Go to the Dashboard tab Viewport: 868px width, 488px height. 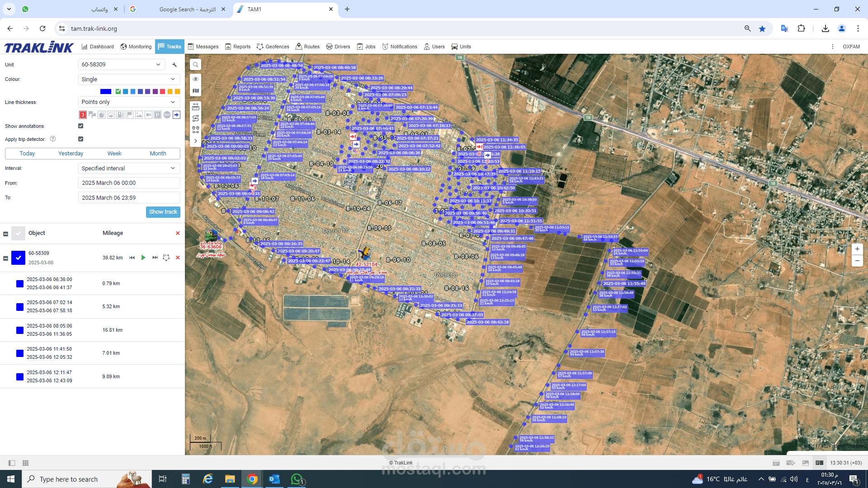tap(98, 47)
